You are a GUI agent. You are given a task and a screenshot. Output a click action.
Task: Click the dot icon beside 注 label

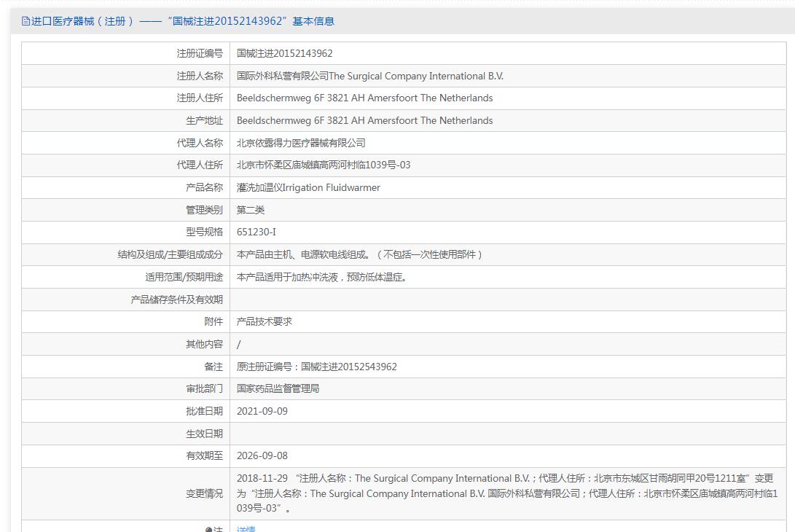coord(208,530)
